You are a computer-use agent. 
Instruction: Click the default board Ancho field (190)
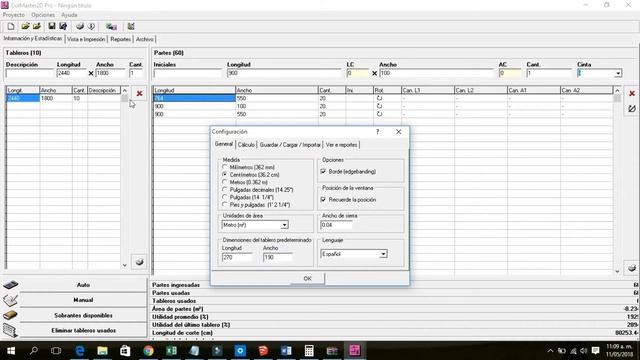pyautogui.click(x=278, y=257)
